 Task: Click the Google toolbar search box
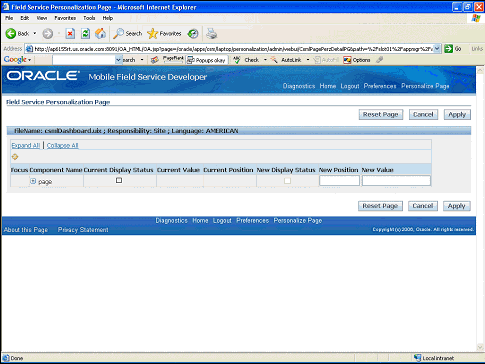(84, 60)
